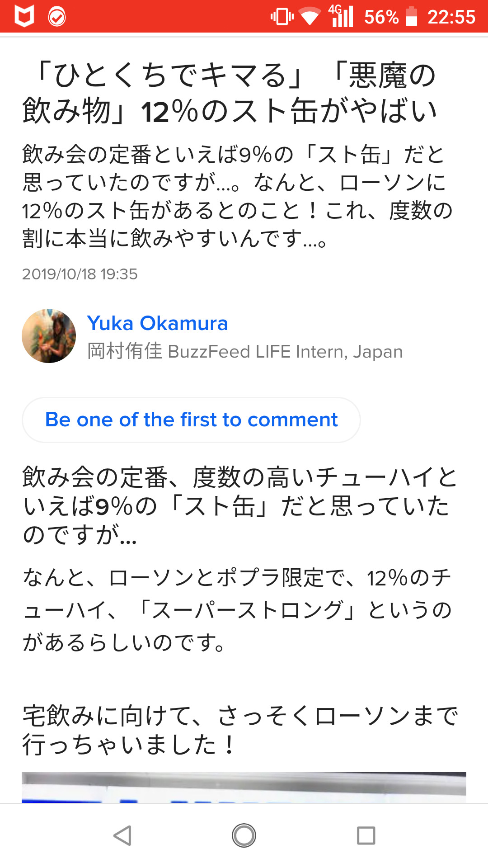Image resolution: width=488 pixels, height=868 pixels.
Task: Tap the publish date 2019/10/18 19:35
Action: [80, 274]
